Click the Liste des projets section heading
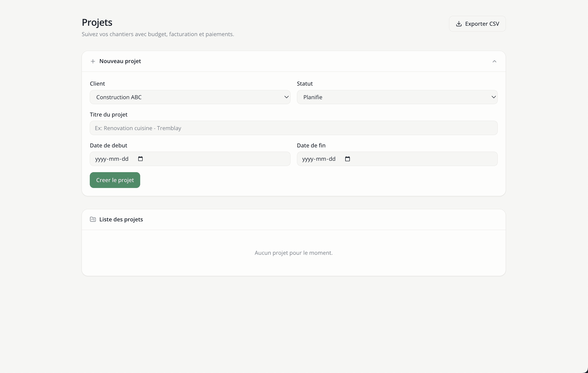Image resolution: width=588 pixels, height=373 pixels. click(x=121, y=219)
